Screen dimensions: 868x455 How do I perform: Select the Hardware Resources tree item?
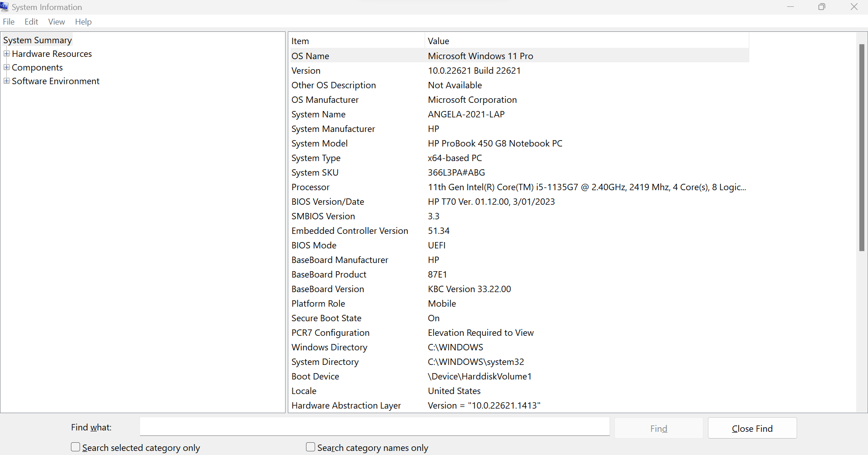click(52, 54)
